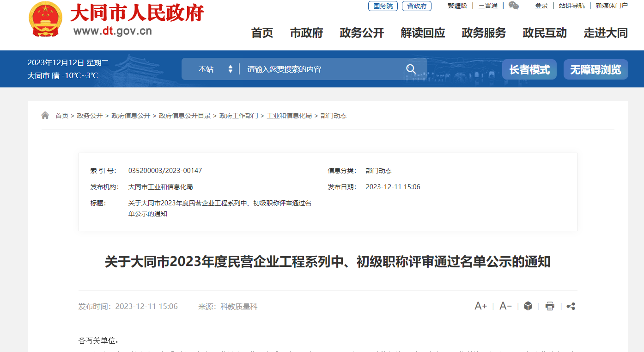Open the 新媒体门户 new media portal
This screenshot has width=644, height=352.
pyautogui.click(x=611, y=6)
